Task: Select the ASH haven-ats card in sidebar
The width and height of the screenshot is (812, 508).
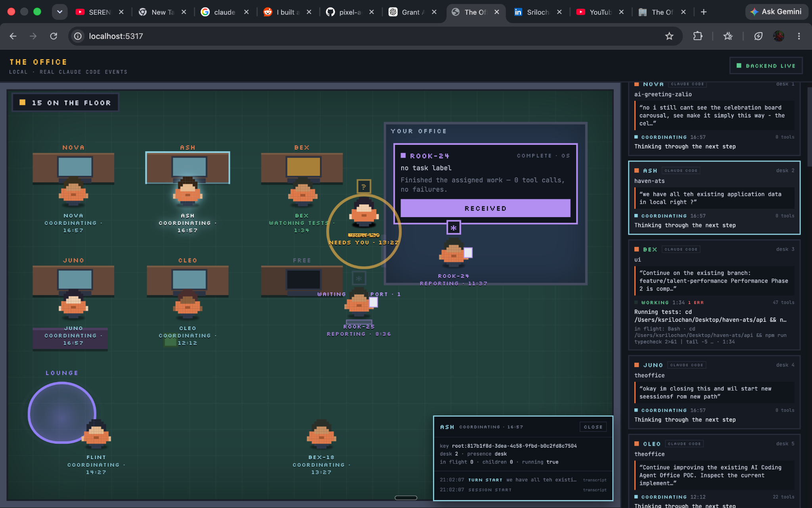Action: coord(714,198)
